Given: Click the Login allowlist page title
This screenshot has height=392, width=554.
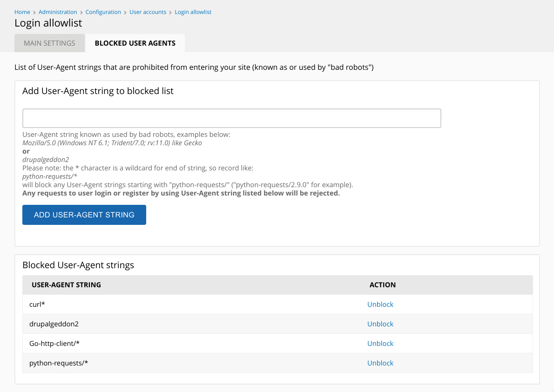Looking at the screenshot, I should point(48,23).
